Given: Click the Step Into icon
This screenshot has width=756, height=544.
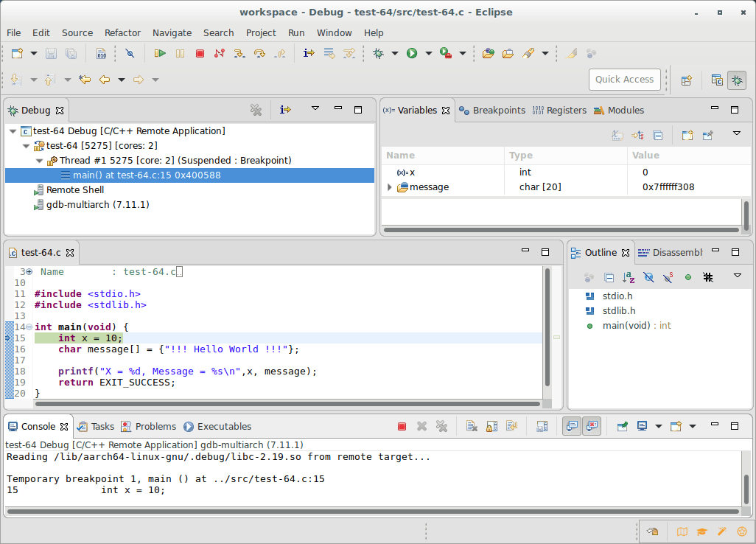Looking at the screenshot, I should pyautogui.click(x=239, y=53).
